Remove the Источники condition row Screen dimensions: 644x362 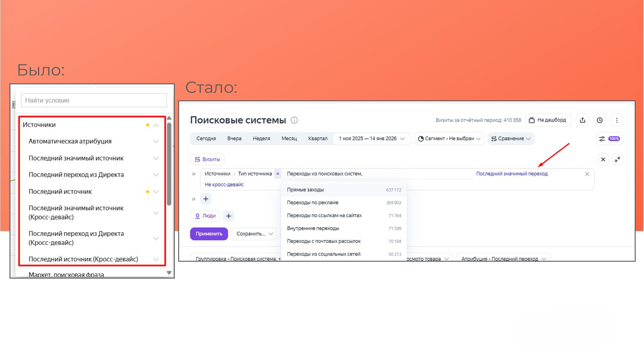tap(587, 174)
